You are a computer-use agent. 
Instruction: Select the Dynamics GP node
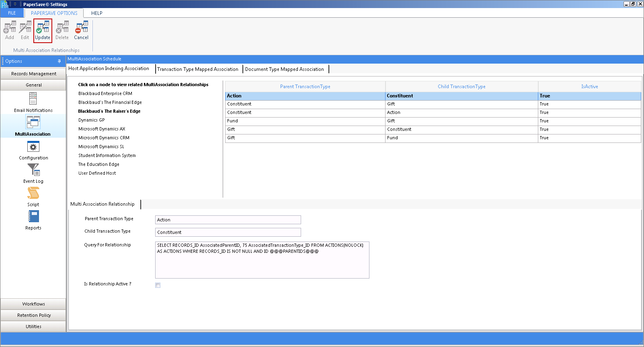pyautogui.click(x=92, y=120)
